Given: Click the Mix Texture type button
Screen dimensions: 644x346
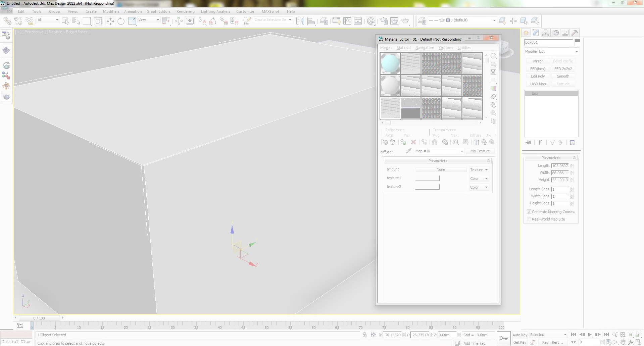Looking at the screenshot, I should point(480,151).
